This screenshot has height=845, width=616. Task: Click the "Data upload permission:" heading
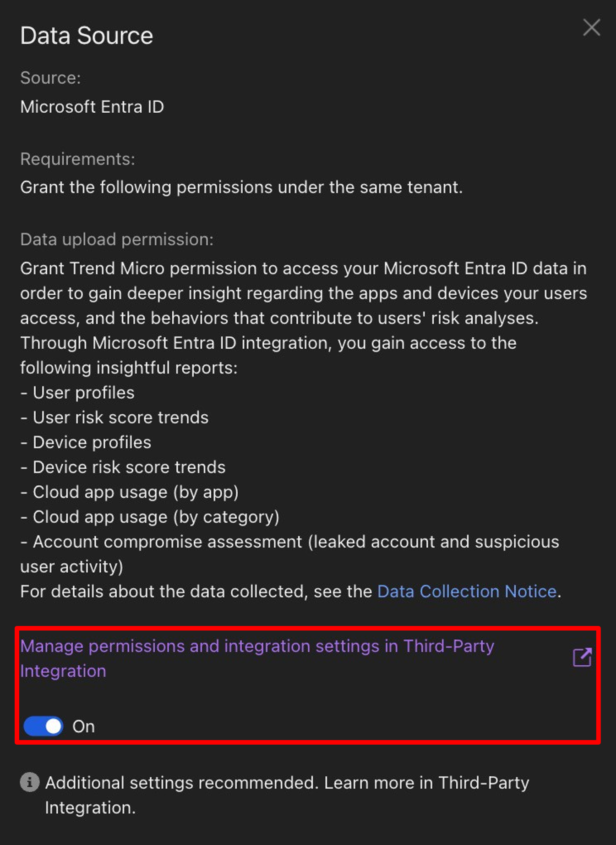click(117, 239)
